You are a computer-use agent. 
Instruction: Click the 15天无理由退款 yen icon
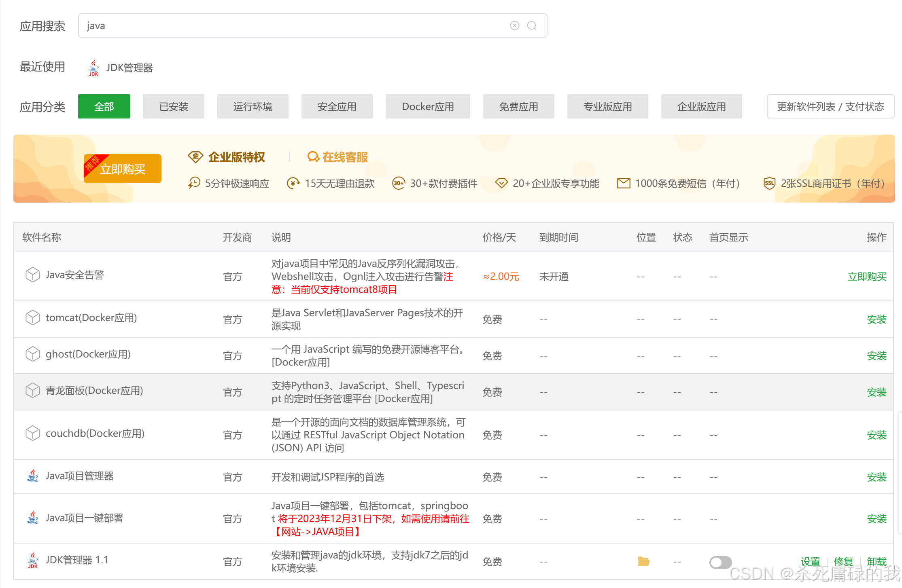(293, 183)
